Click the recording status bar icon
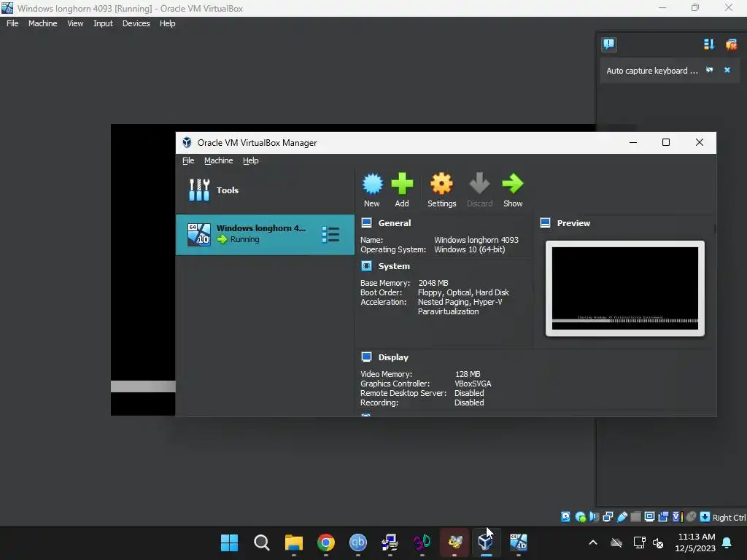Viewport: 747px width, 560px height. [663, 517]
